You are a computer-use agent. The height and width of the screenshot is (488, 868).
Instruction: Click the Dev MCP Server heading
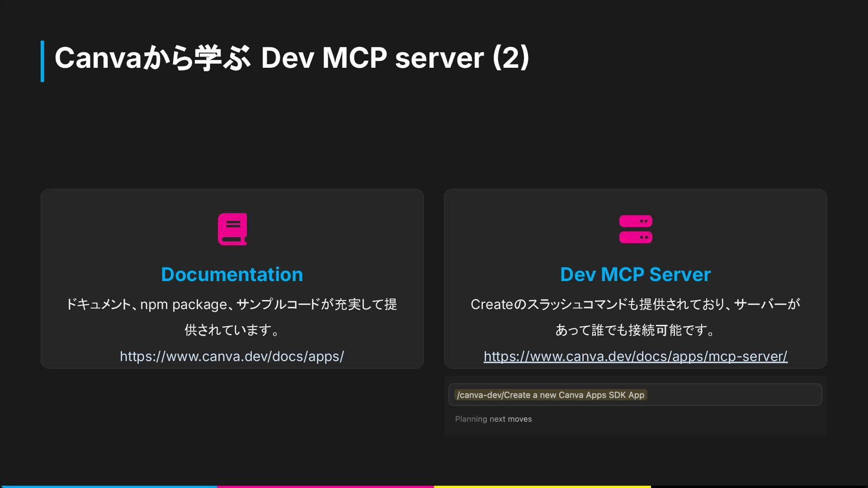click(635, 274)
